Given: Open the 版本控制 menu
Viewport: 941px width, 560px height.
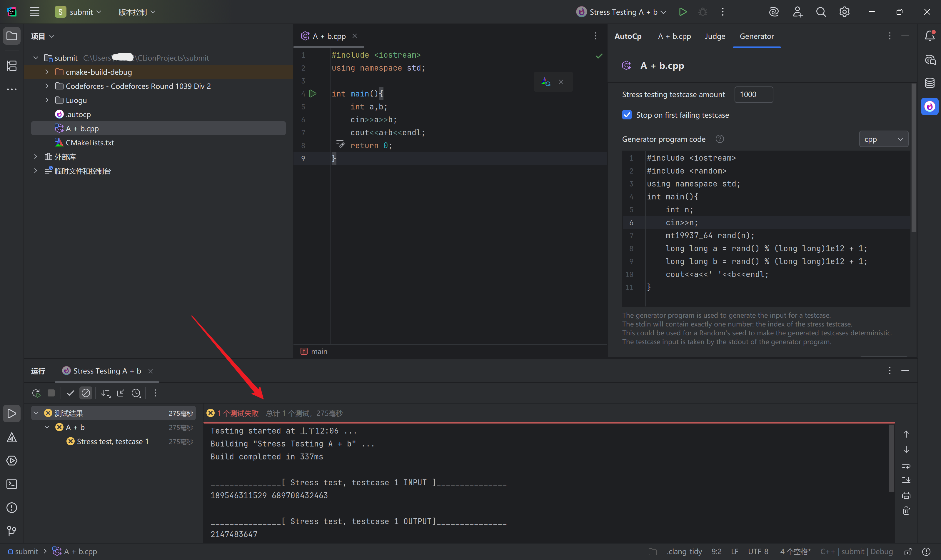Looking at the screenshot, I should (x=136, y=12).
